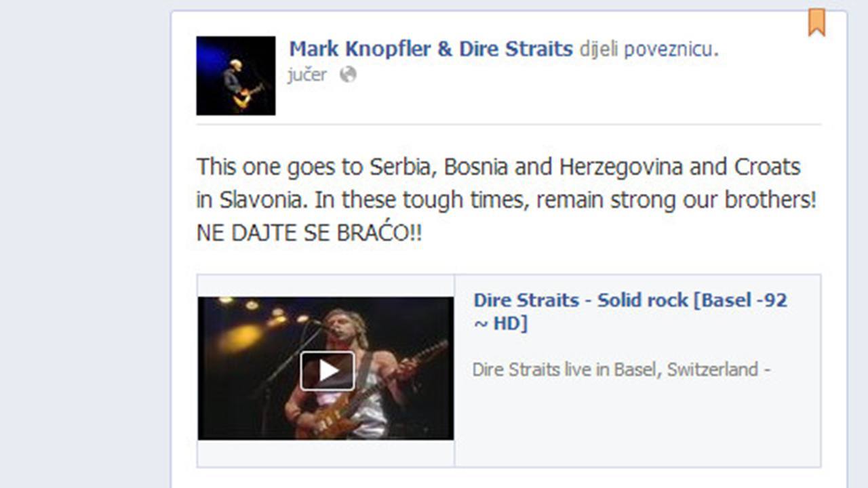Open the Mark Knopfler page profile picture
Screen dimensions: 868x488
click(236, 75)
